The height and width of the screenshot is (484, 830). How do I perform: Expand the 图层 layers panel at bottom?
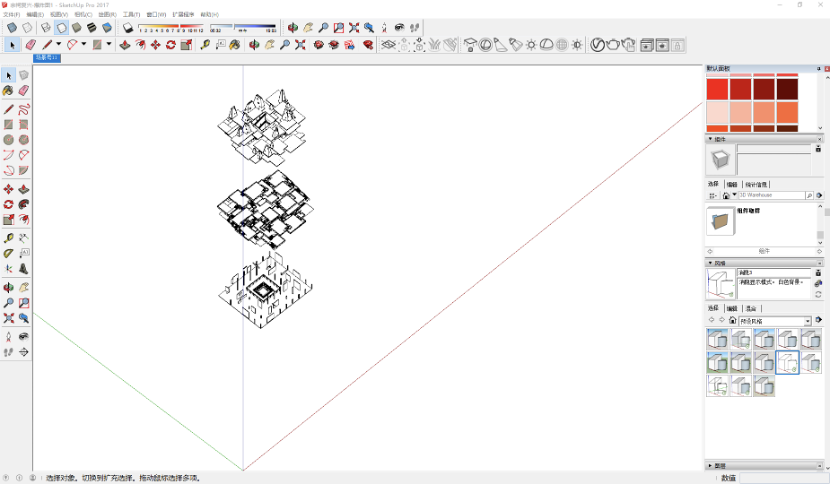pyautogui.click(x=710, y=465)
